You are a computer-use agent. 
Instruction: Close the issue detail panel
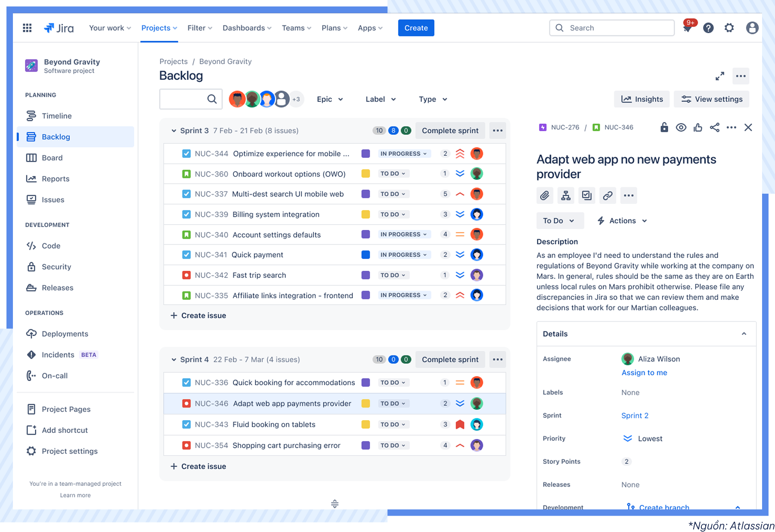pos(748,127)
